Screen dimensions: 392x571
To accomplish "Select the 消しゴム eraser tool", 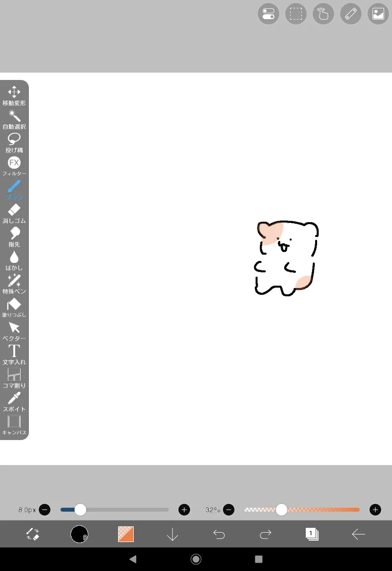I will point(14,213).
